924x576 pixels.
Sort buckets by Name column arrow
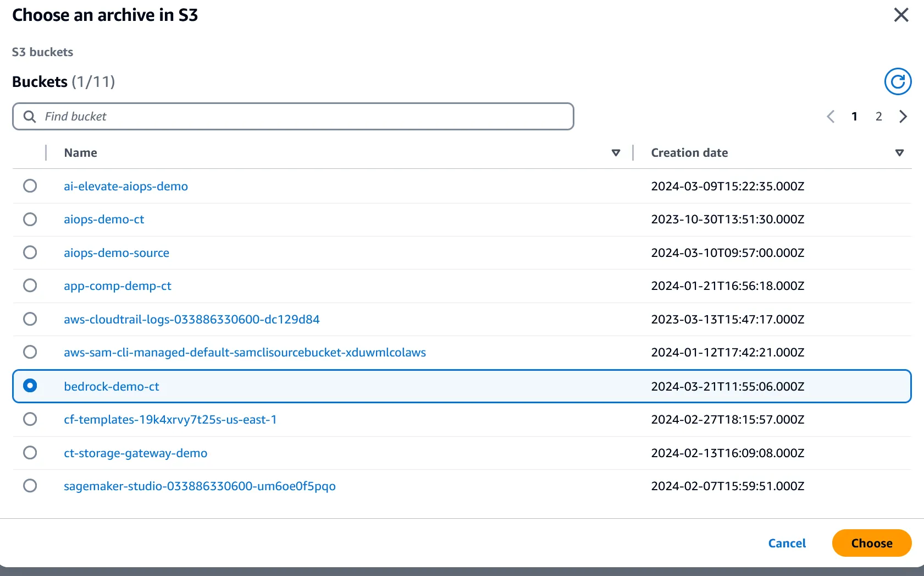[x=616, y=153]
